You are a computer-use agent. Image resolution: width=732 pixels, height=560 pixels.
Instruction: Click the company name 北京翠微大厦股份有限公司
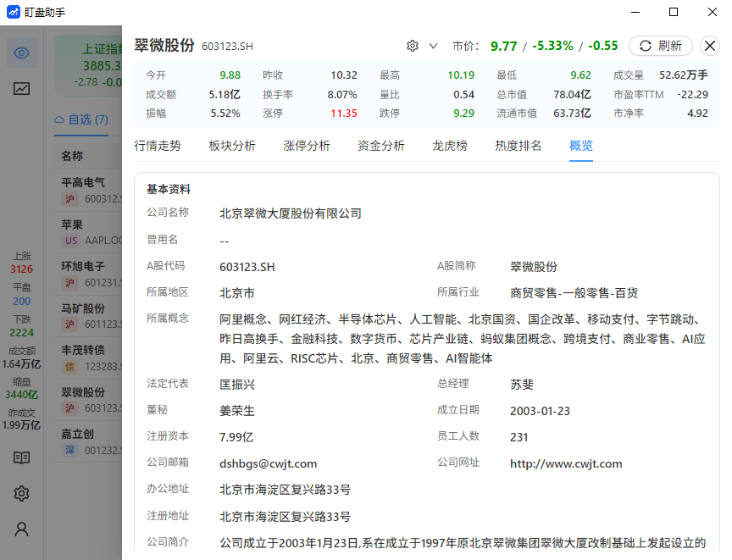[x=291, y=213]
